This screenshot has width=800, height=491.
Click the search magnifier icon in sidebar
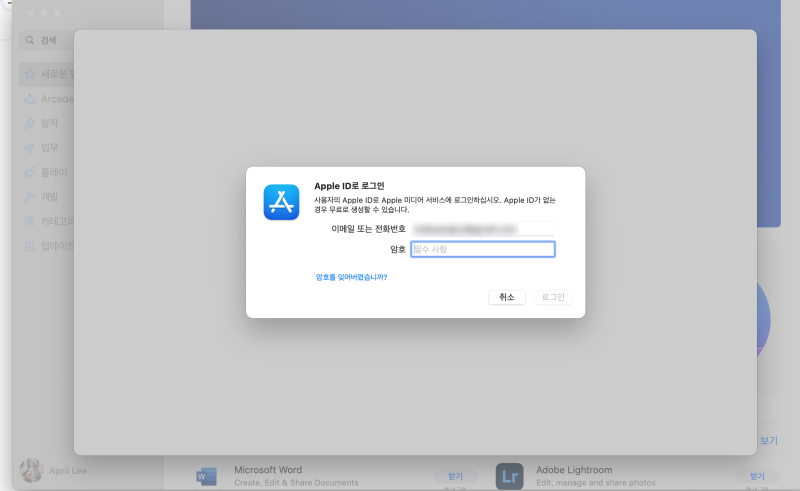(30, 40)
